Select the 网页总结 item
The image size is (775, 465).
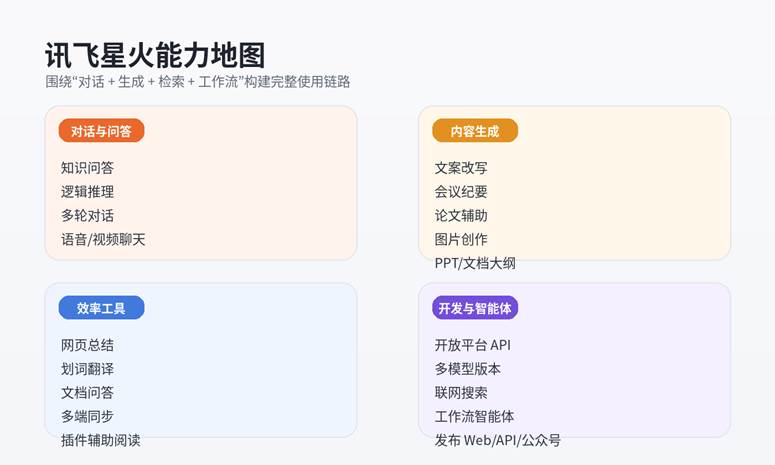click(87, 345)
